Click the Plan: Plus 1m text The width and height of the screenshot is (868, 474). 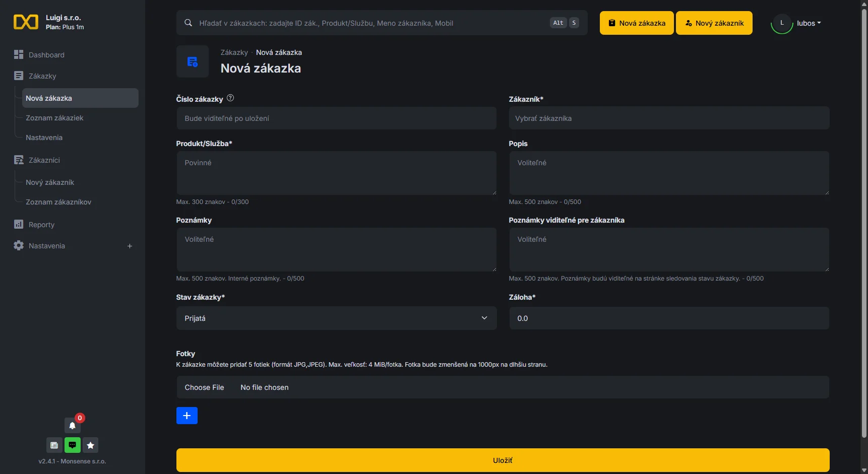tap(65, 27)
